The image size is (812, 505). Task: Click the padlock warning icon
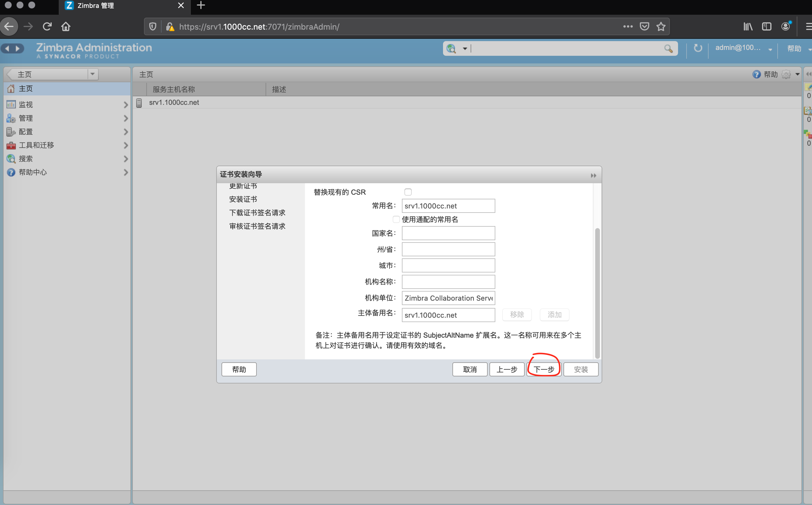pos(170,27)
